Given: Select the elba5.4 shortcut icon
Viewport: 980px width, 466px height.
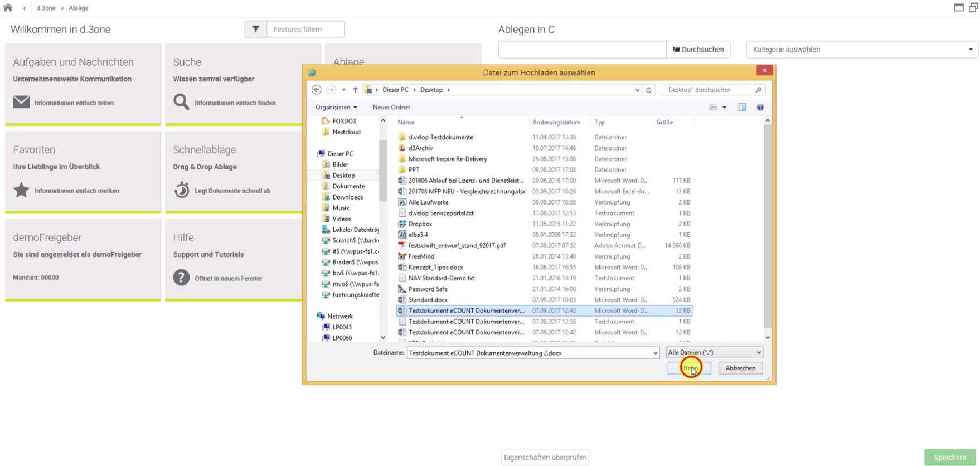Looking at the screenshot, I should point(402,235).
